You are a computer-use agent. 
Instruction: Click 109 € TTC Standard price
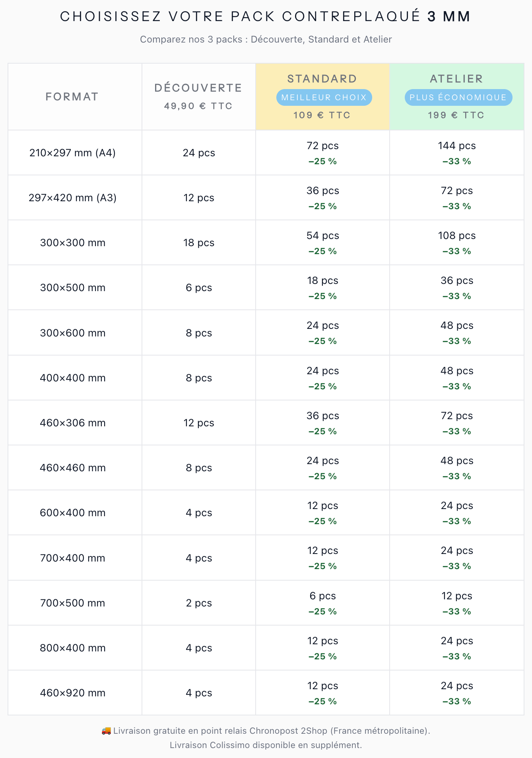coord(322,115)
